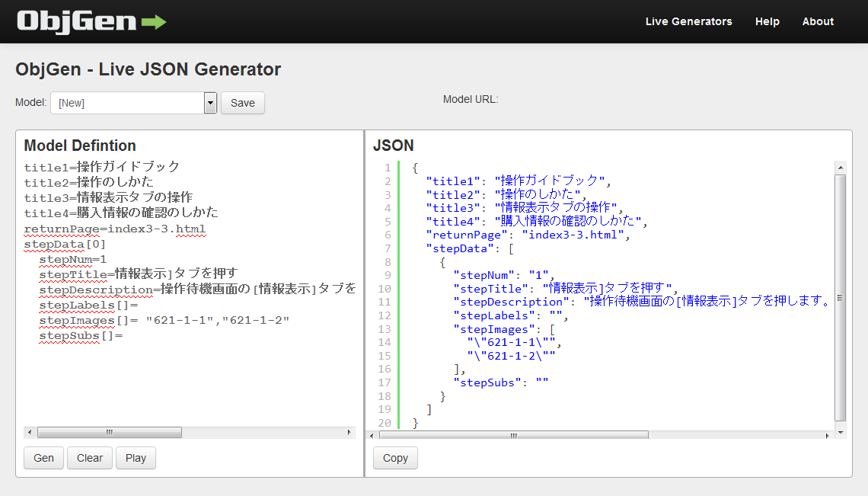Open the Live Generators menu
Viewport: 868px width, 496px height.
[688, 21]
